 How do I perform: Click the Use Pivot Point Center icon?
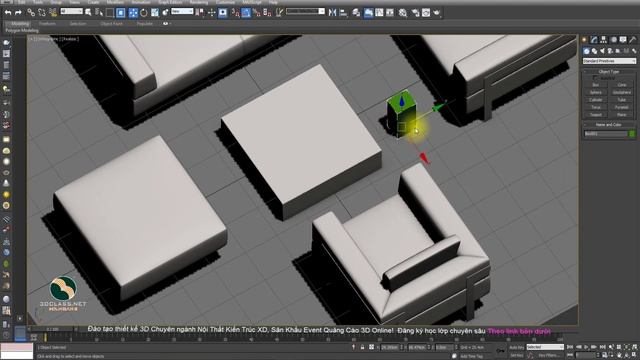(x=200, y=13)
